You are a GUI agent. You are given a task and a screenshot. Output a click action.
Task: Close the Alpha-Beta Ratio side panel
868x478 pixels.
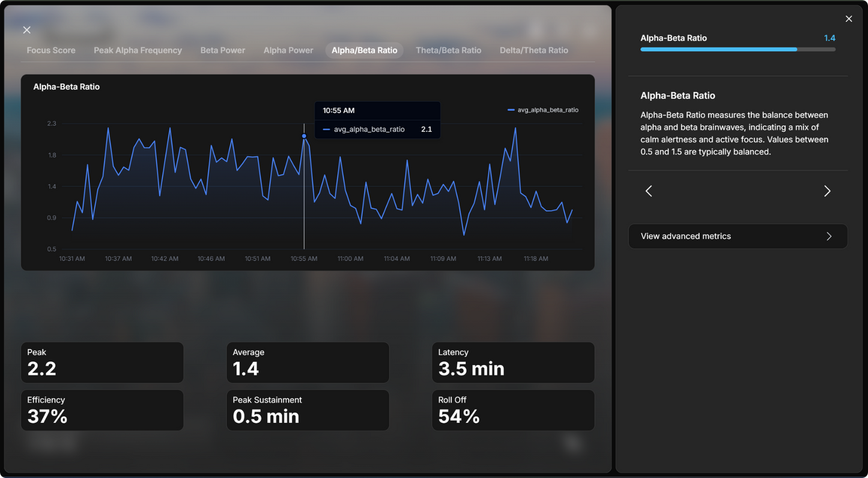click(x=848, y=19)
